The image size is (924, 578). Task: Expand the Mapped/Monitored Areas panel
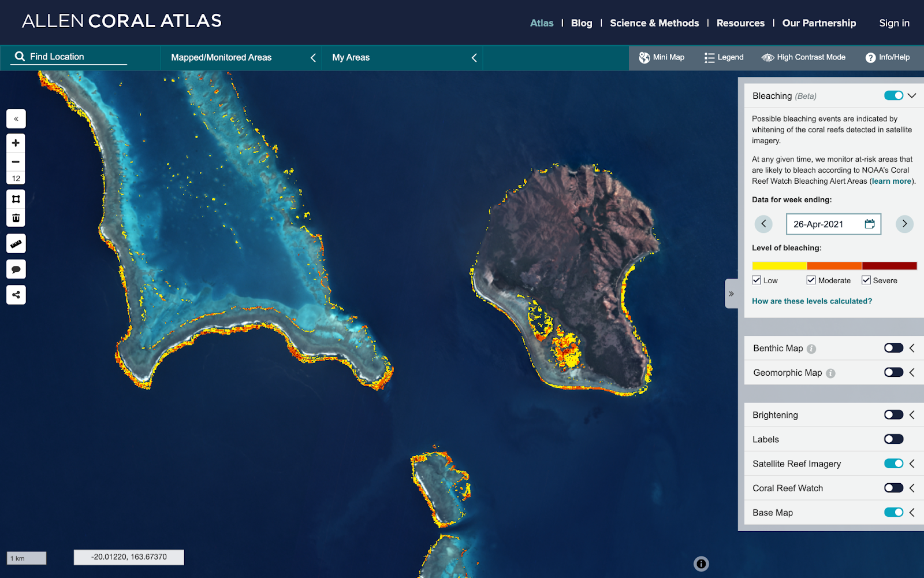pyautogui.click(x=313, y=58)
